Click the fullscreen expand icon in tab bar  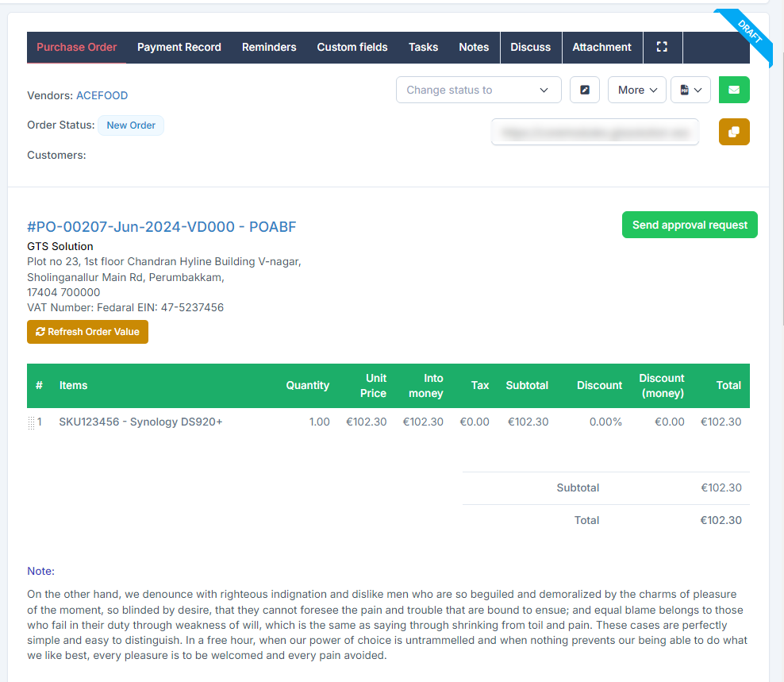(662, 47)
